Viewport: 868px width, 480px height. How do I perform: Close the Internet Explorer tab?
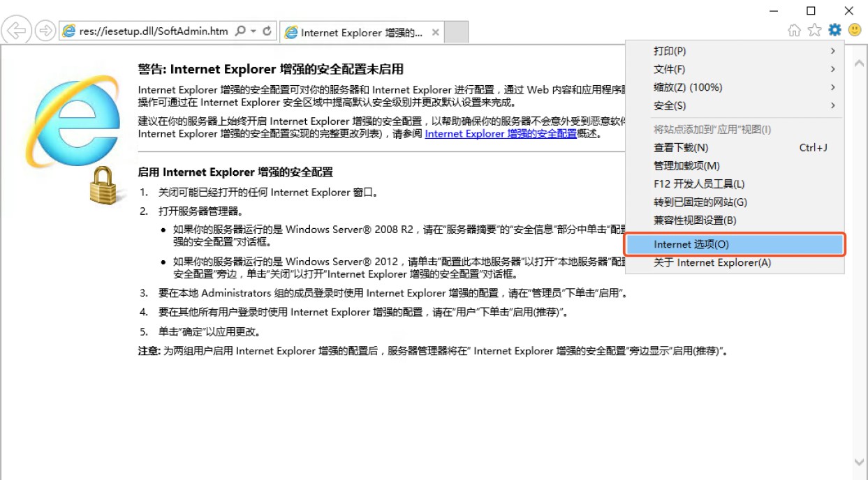coord(436,32)
